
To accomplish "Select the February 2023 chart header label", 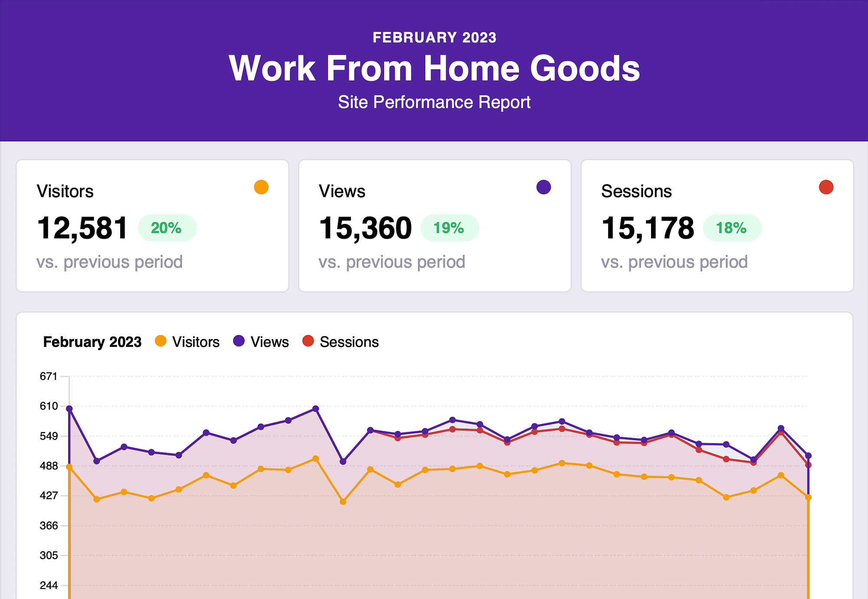I will 92,342.
